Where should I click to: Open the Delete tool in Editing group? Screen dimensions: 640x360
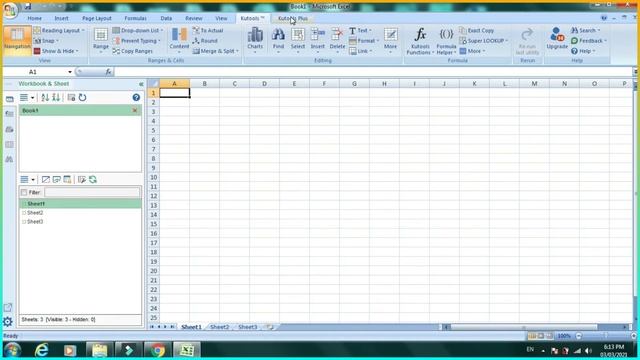click(x=337, y=40)
